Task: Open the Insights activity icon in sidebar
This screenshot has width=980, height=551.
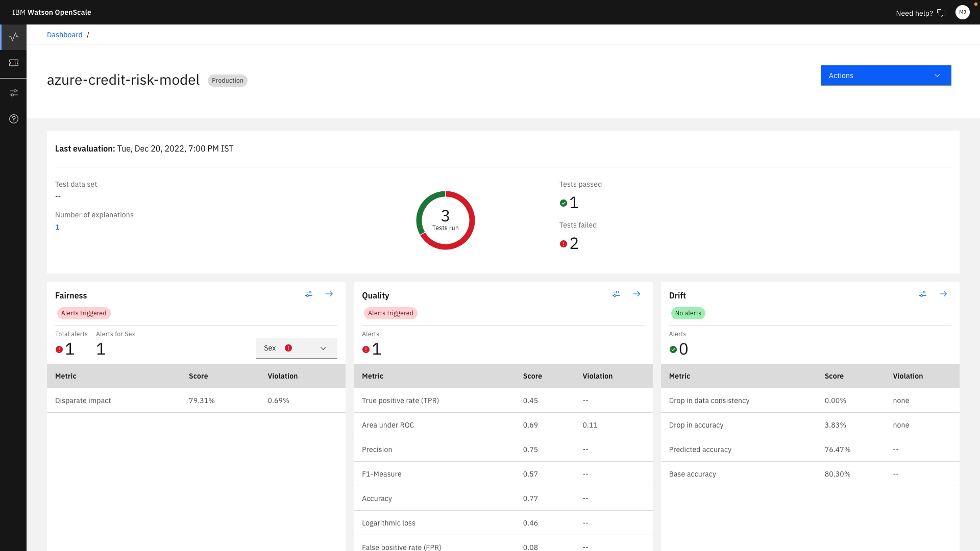Action: point(14,37)
